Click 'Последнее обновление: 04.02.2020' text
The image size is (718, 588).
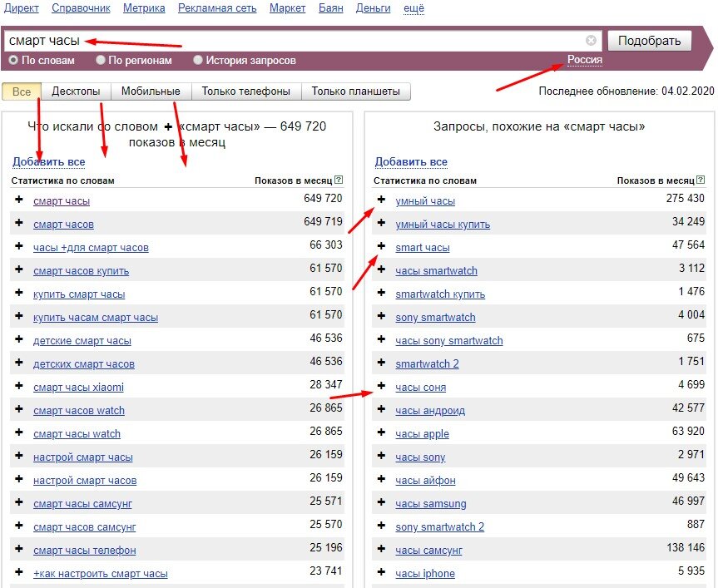tap(626, 91)
